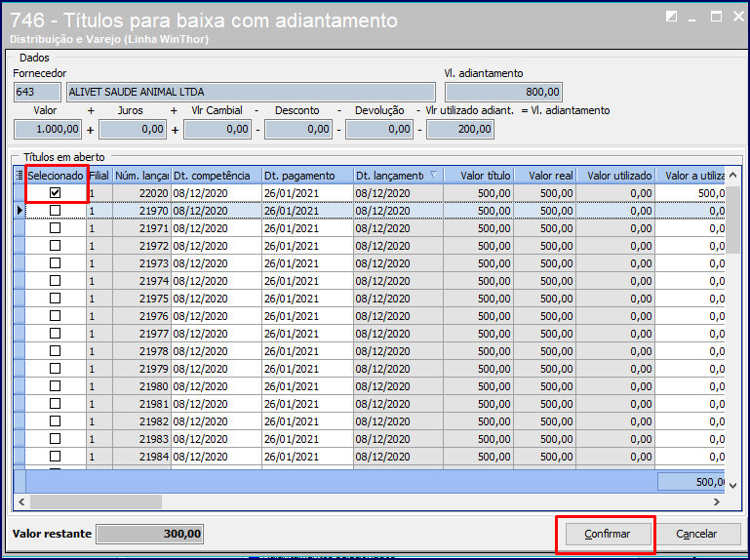Viewport: 750px width, 560px height.
Task: Click the vertical scrollbar up arrow
Action: pyautogui.click(x=733, y=176)
